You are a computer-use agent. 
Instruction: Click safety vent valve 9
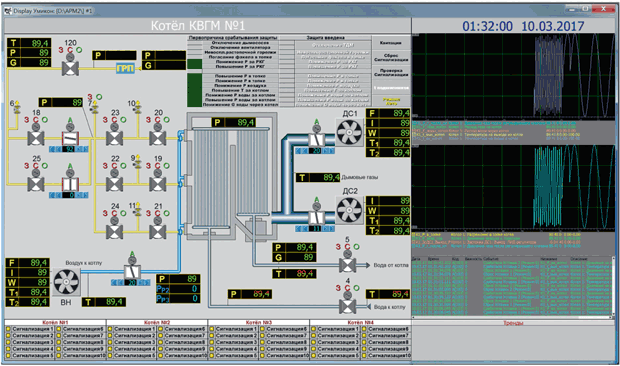(138, 161)
